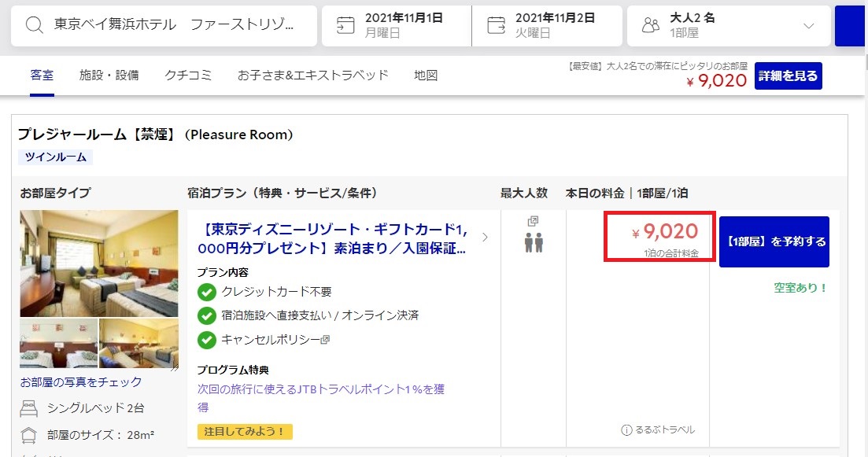868x457 pixels.
Task: Select check-in date 2021年11月1日
Action: coord(397,25)
